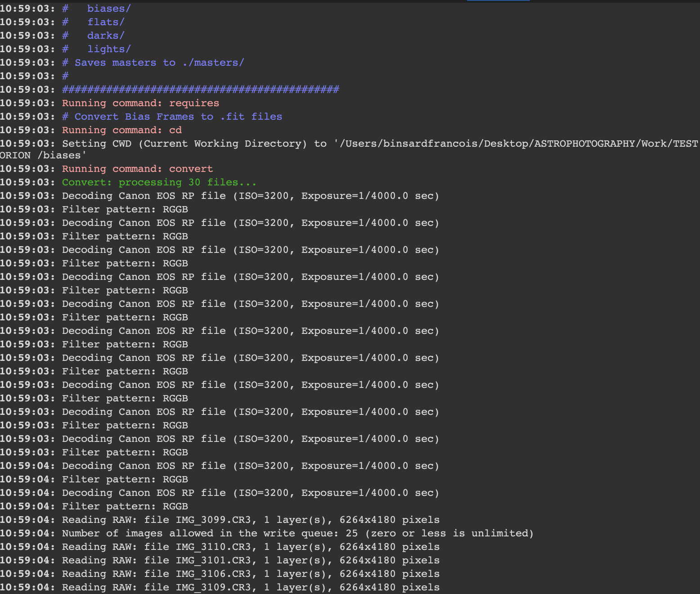
Task: Click 'Running command: cd' log line
Action: click(121, 130)
